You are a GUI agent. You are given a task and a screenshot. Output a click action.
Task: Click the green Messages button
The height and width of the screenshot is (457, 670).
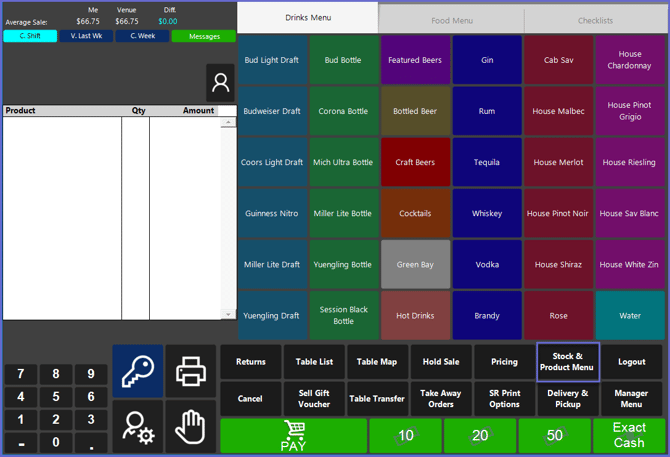203,36
